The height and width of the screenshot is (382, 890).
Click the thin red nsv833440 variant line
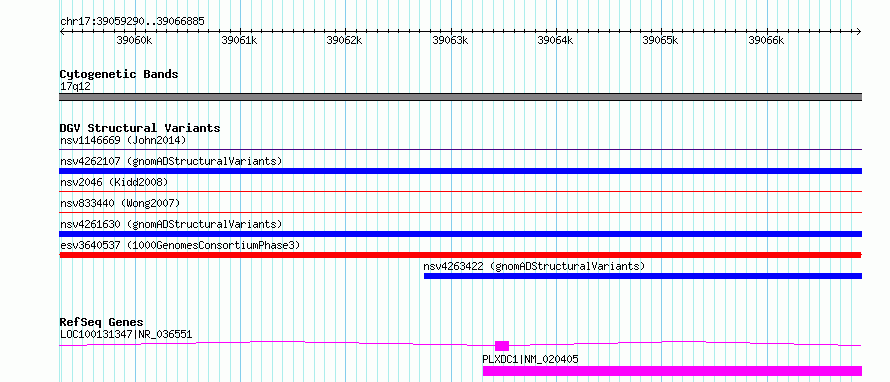coord(460,213)
